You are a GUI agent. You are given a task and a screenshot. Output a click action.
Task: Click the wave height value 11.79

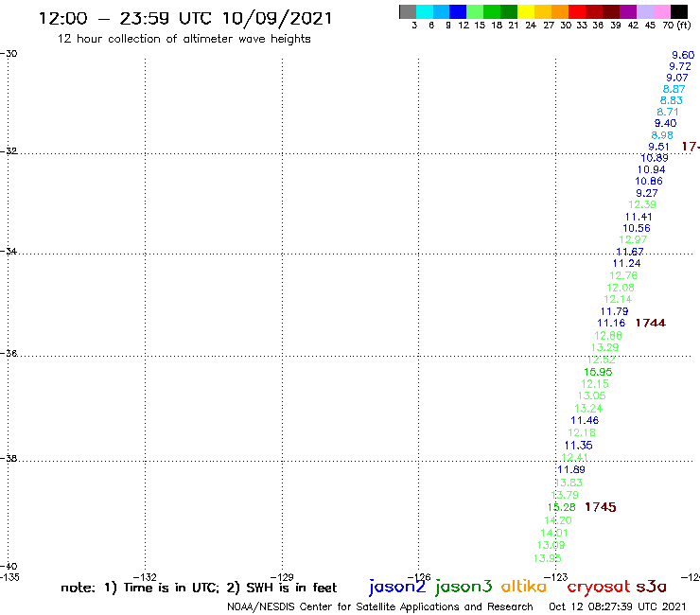tap(614, 311)
